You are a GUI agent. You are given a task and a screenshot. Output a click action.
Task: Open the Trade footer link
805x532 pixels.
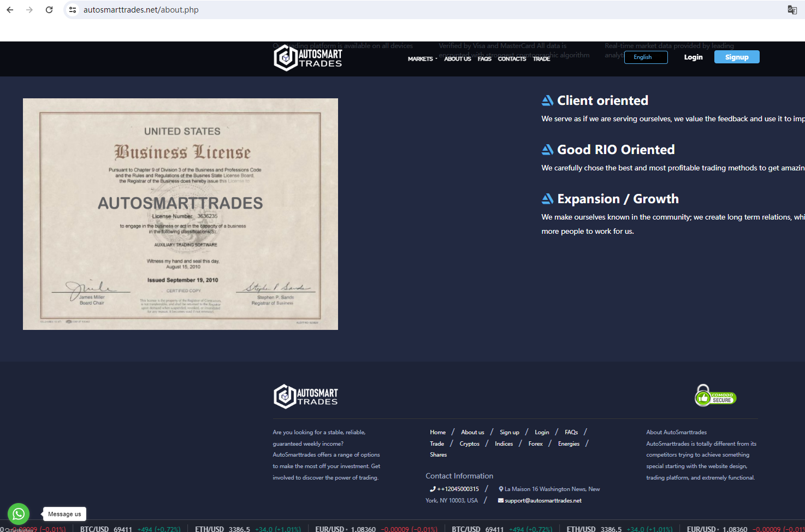tap(437, 444)
